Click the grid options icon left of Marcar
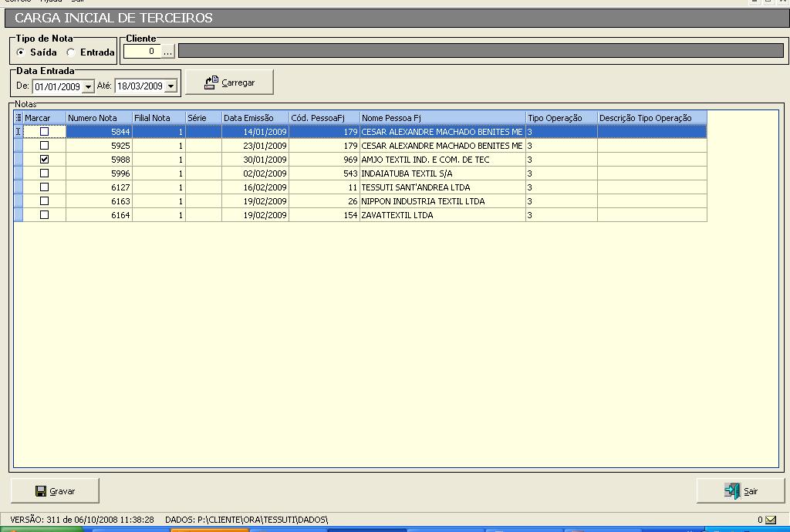 click(x=19, y=118)
